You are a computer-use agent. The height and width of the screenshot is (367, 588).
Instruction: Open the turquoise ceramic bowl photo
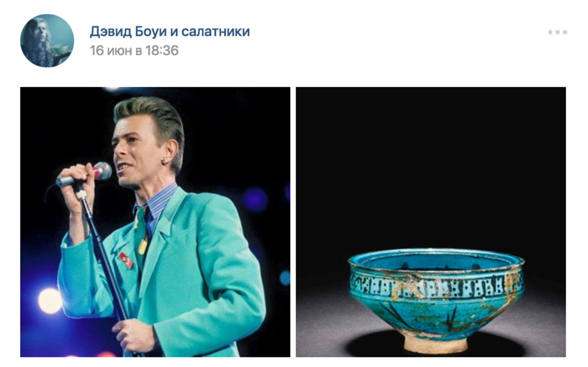(x=431, y=222)
